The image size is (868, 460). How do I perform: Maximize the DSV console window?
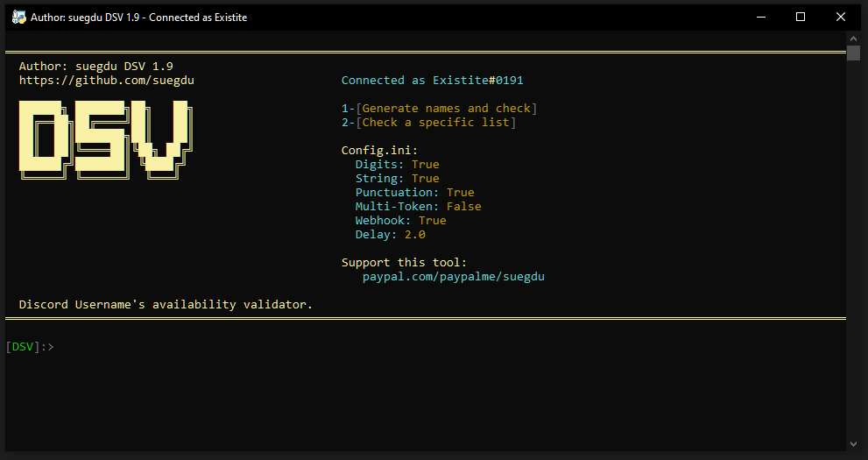pyautogui.click(x=801, y=17)
